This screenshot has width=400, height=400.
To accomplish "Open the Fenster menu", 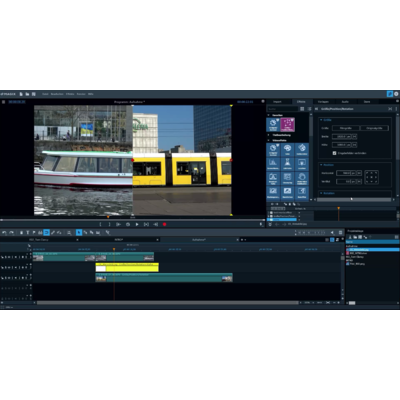I will [x=81, y=94].
